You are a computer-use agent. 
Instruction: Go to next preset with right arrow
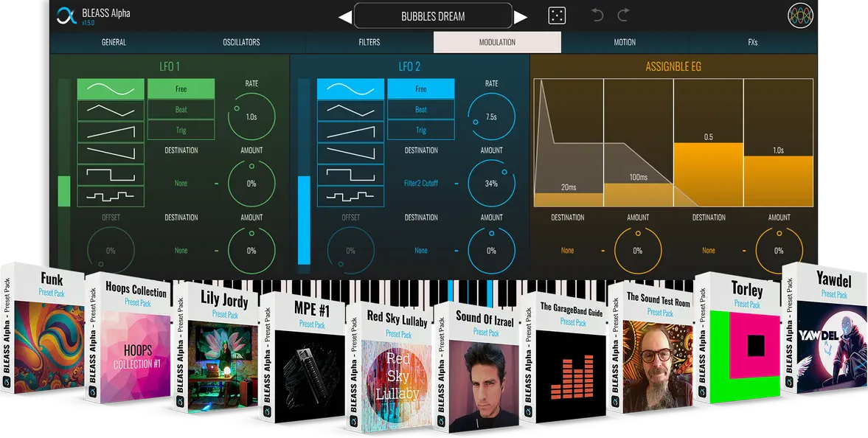pyautogui.click(x=521, y=17)
